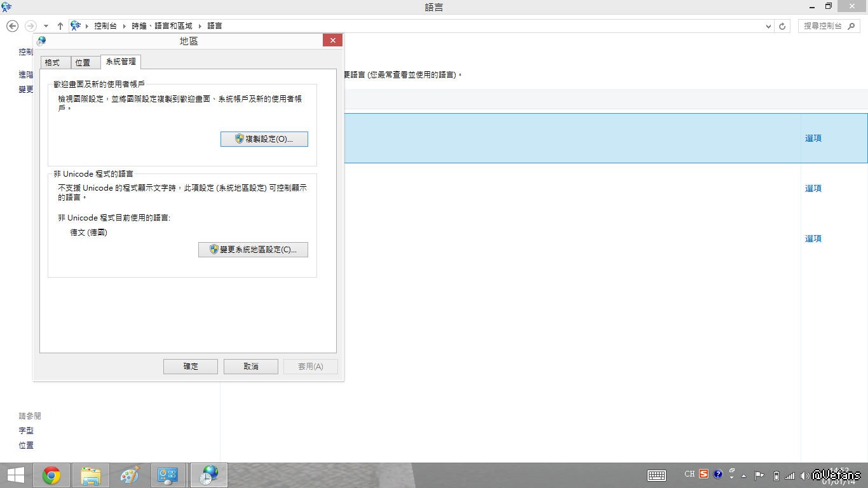The image size is (868, 488).
Task: Click the 德文 (德國) language text
Action: (89, 233)
